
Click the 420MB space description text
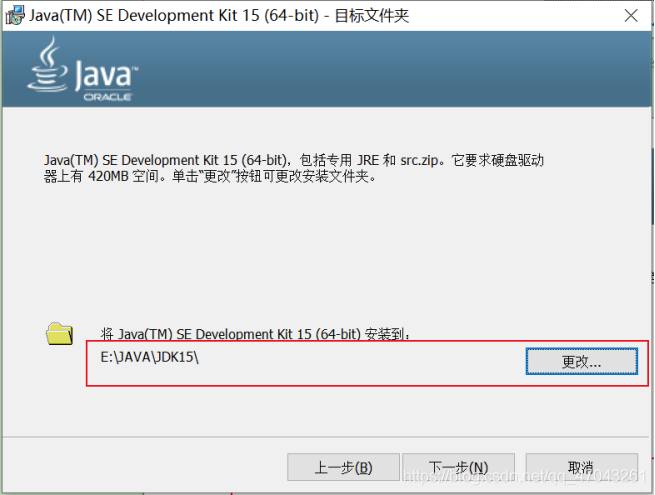[x=294, y=168]
